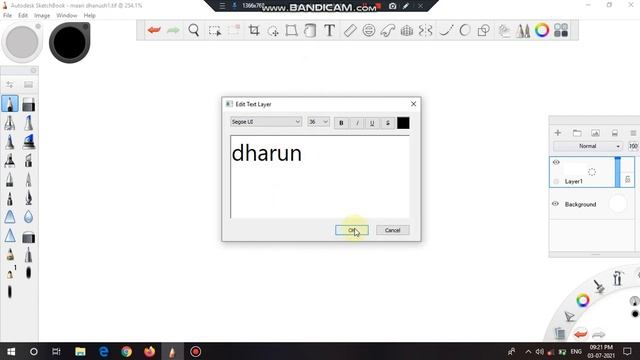The image size is (640, 360).
Task: Open the layer panel menu icon
Action: [x=633, y=133]
